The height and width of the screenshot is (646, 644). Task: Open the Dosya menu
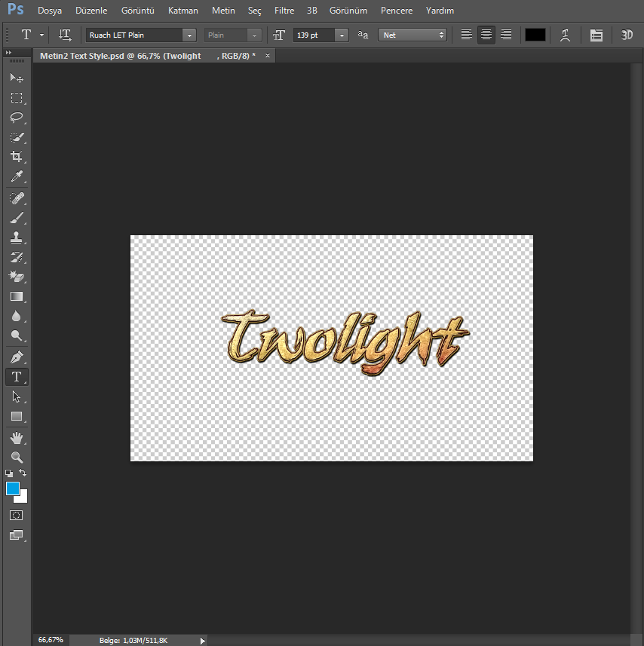(50, 11)
